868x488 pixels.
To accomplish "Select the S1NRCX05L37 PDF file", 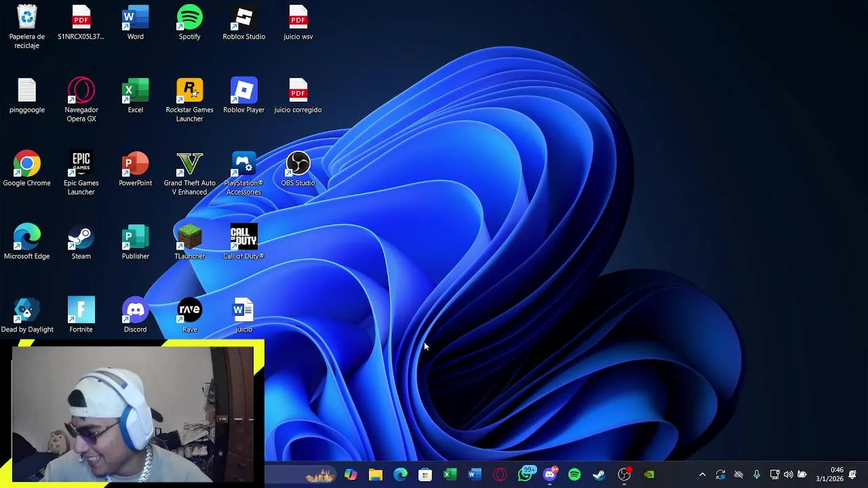I will (x=81, y=22).
